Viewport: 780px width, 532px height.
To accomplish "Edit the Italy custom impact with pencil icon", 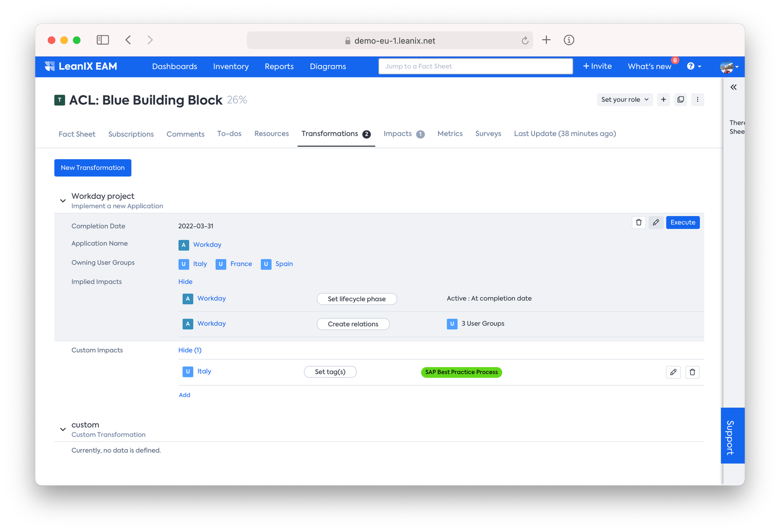I will [673, 372].
